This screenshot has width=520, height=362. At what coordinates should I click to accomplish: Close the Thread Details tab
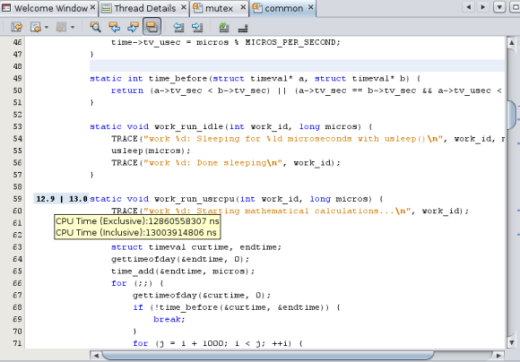tap(184, 7)
